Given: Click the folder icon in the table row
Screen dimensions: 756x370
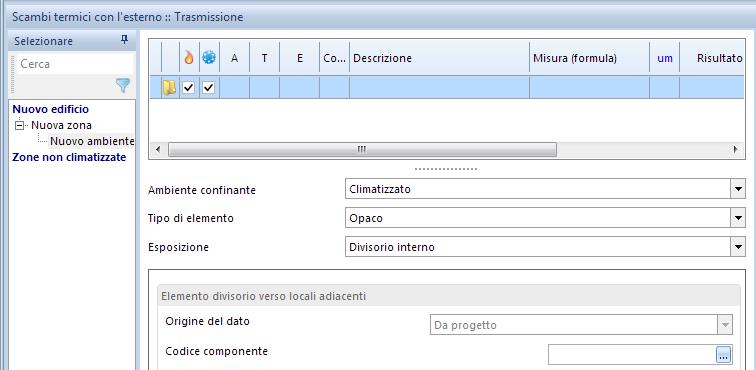Looking at the screenshot, I should pos(169,88).
